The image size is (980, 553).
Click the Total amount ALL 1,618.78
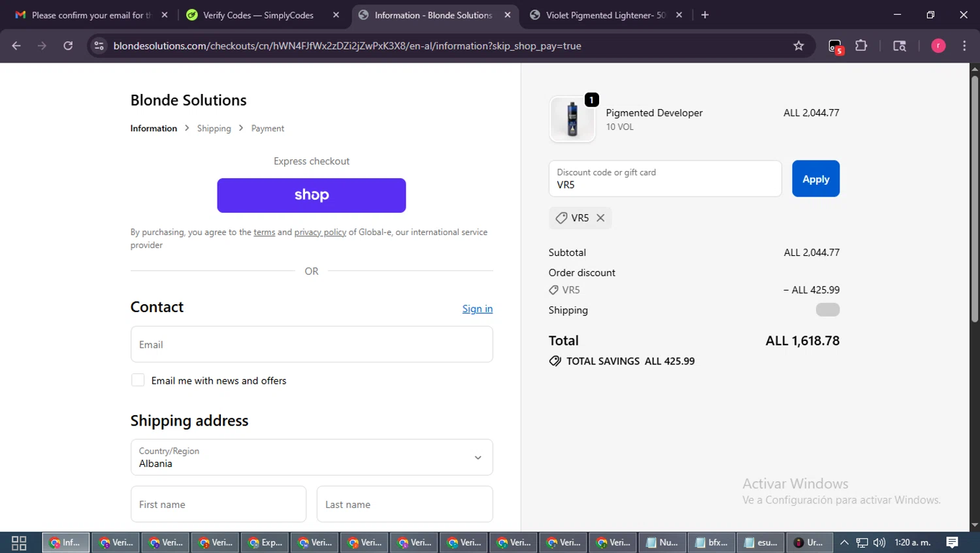(802, 341)
